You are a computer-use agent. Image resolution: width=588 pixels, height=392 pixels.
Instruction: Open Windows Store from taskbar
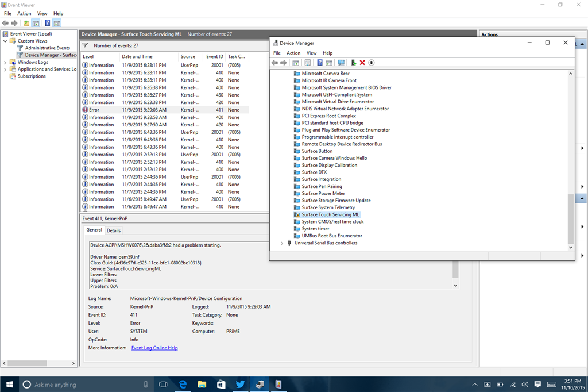[x=221, y=385]
